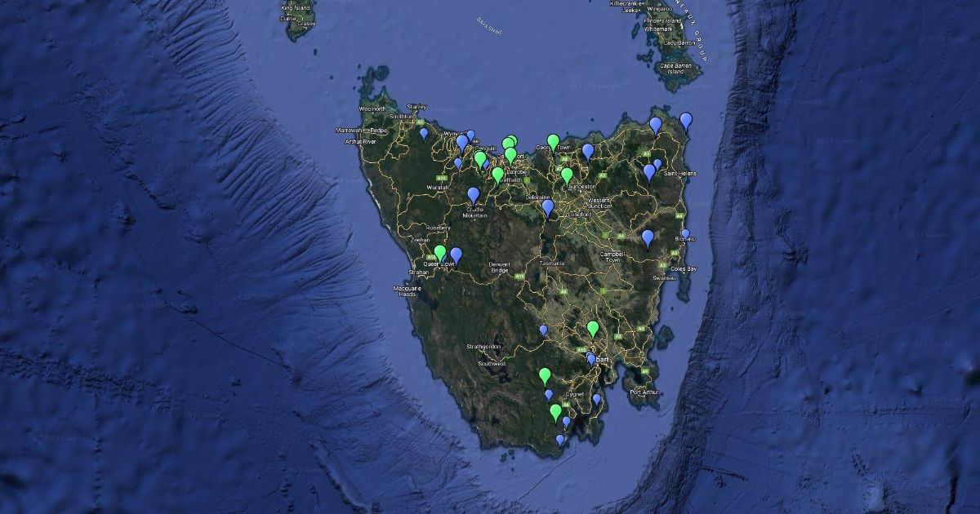Image resolution: width=980 pixels, height=514 pixels.
Task: Select the large blue pin west of Penguin
Action: pyautogui.click(x=461, y=143)
